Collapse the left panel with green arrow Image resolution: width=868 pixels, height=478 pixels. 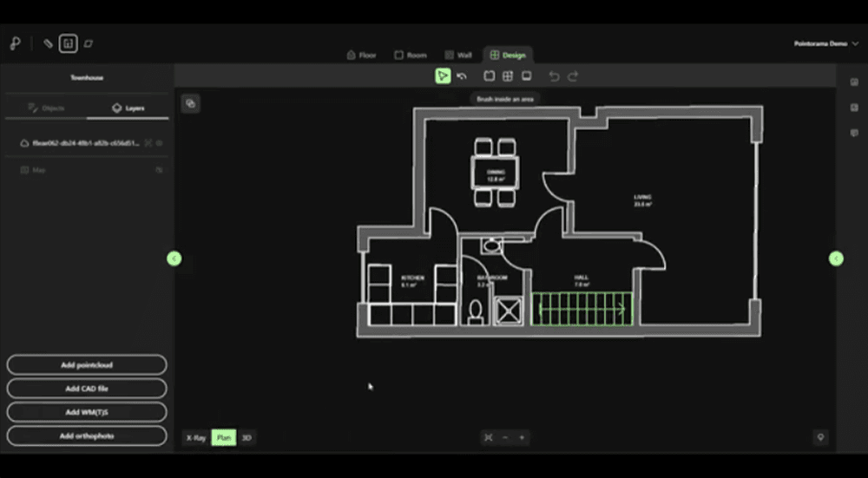174,259
